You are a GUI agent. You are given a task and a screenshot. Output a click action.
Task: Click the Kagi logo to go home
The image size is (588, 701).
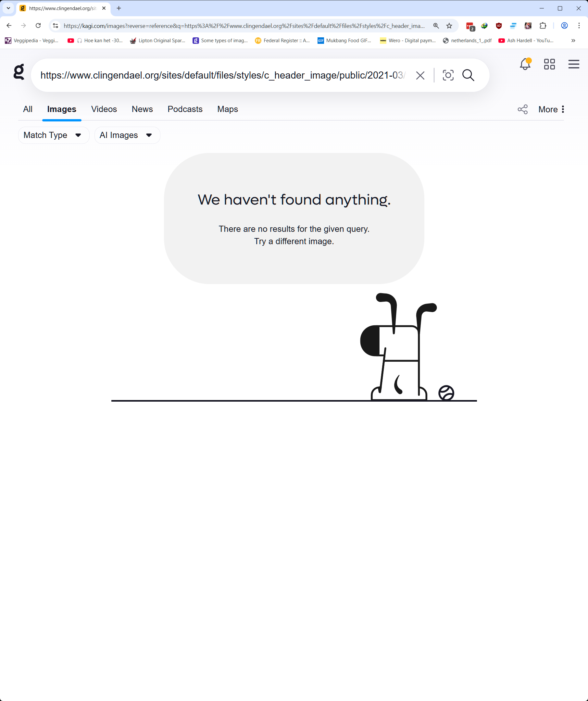coord(19,72)
